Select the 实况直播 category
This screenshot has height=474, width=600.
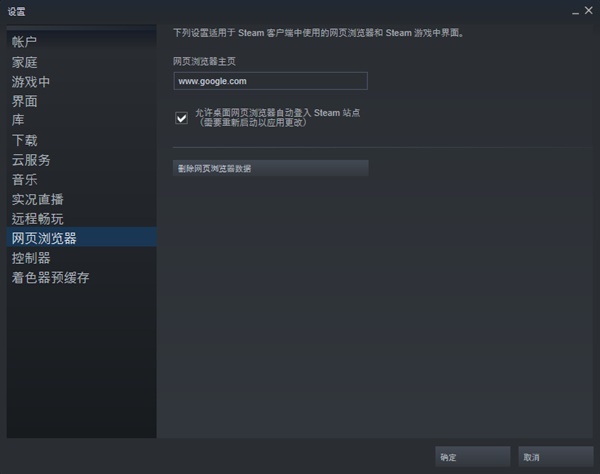click(82, 199)
